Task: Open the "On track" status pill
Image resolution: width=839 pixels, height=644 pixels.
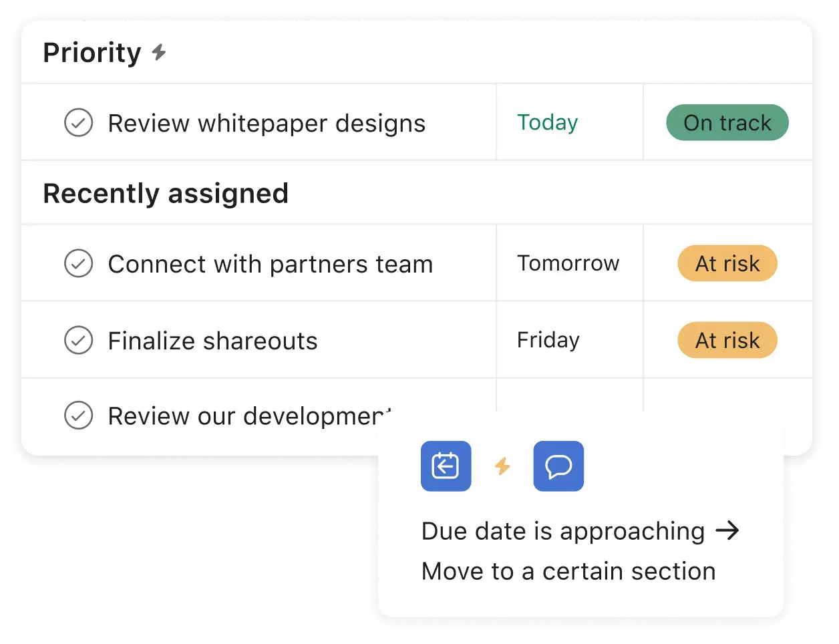Action: (727, 123)
